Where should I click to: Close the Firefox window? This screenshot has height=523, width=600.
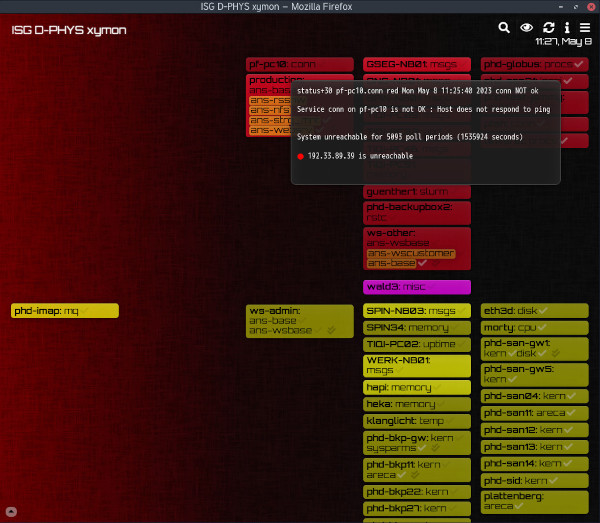coord(591,7)
